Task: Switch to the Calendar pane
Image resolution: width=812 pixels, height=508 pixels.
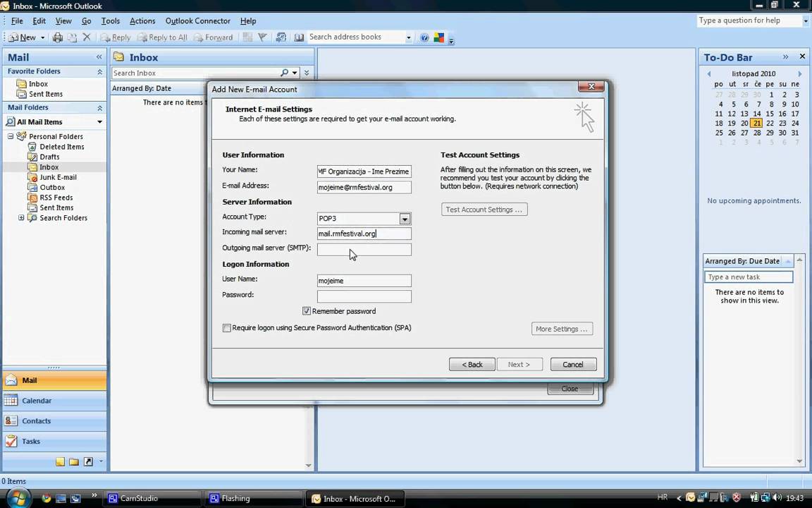Action: 54,401
